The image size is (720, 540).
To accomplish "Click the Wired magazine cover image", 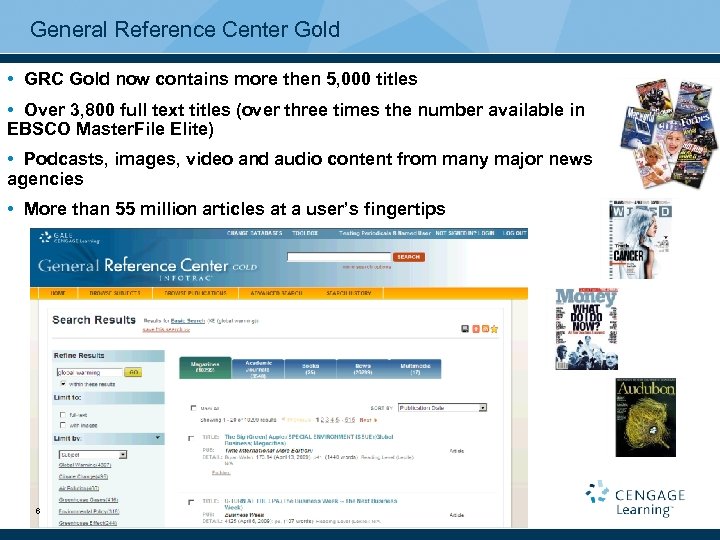I will coord(641,239).
